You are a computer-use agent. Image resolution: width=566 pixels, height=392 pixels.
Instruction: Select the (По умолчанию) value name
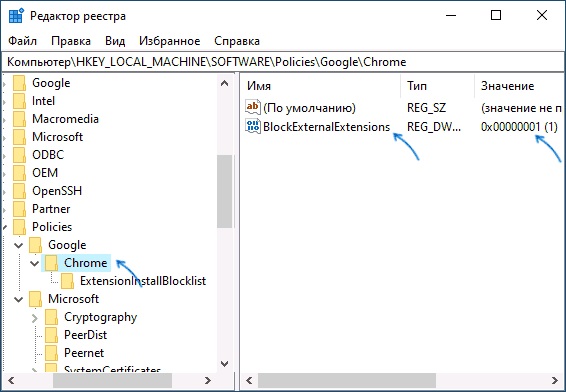pos(309,108)
